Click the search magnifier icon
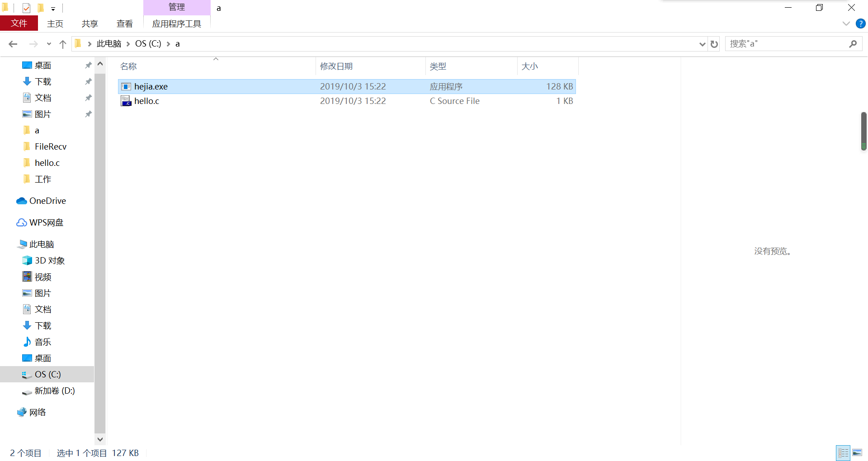This screenshot has width=868, height=461. 853,44
